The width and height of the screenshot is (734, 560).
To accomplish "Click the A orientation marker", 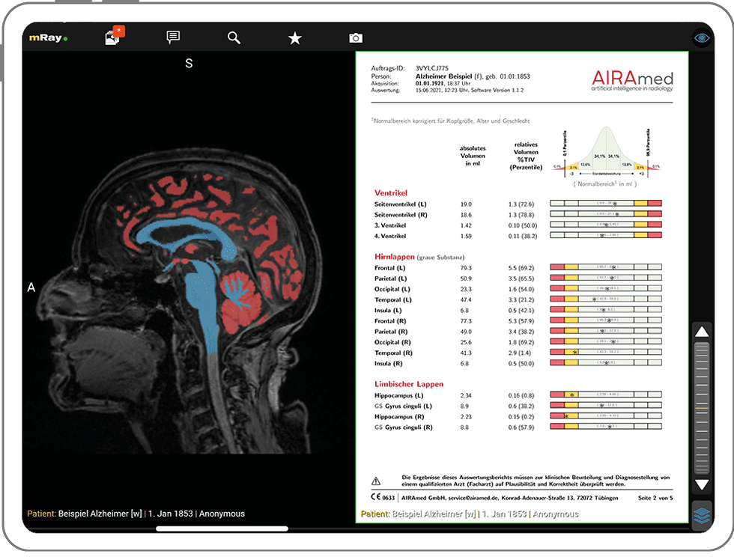I will [31, 287].
